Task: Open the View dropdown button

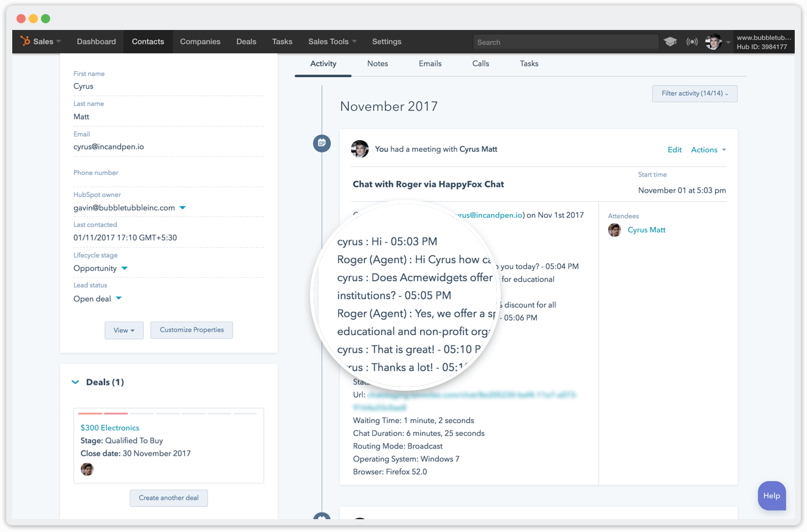Action: (x=124, y=330)
